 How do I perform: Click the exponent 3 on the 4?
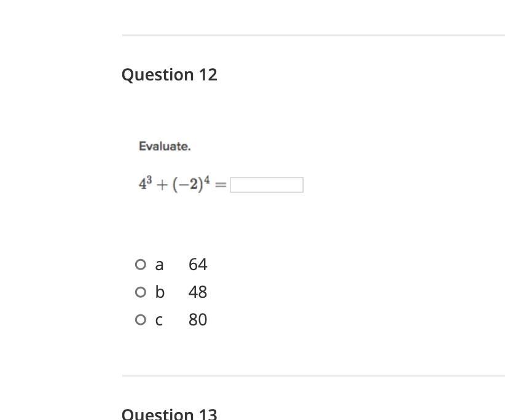tap(149, 179)
